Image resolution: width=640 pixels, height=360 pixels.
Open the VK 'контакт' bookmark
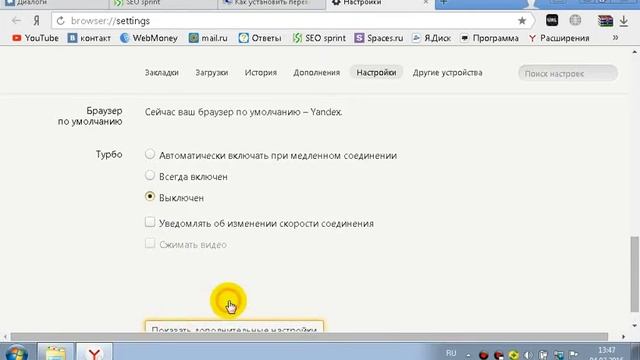[x=89, y=38]
